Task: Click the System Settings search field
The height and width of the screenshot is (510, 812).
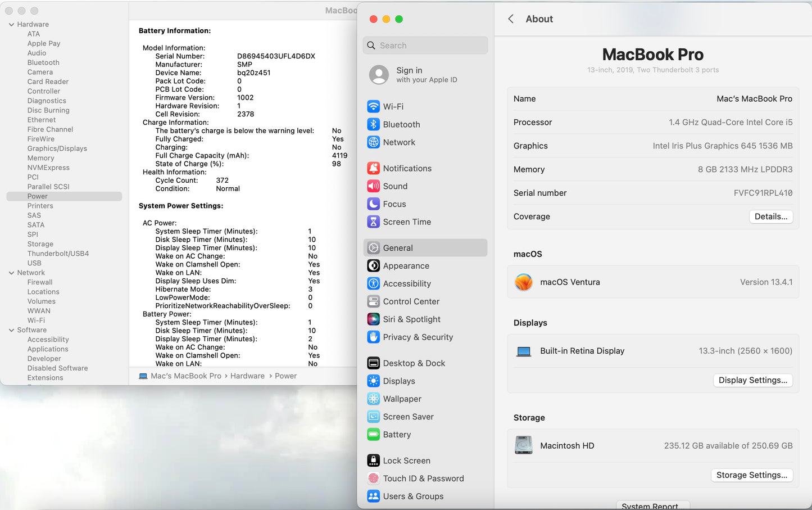Action: click(425, 45)
